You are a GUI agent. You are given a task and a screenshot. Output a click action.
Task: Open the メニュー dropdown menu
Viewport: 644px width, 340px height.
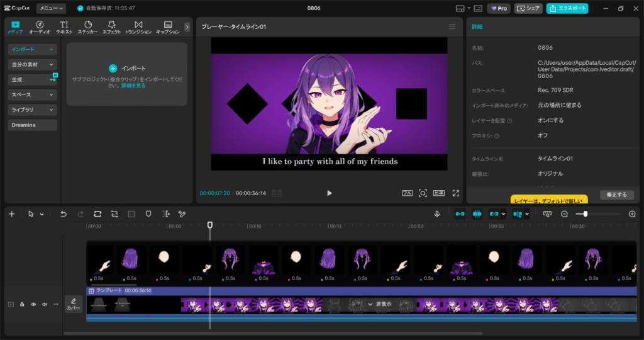(51, 8)
